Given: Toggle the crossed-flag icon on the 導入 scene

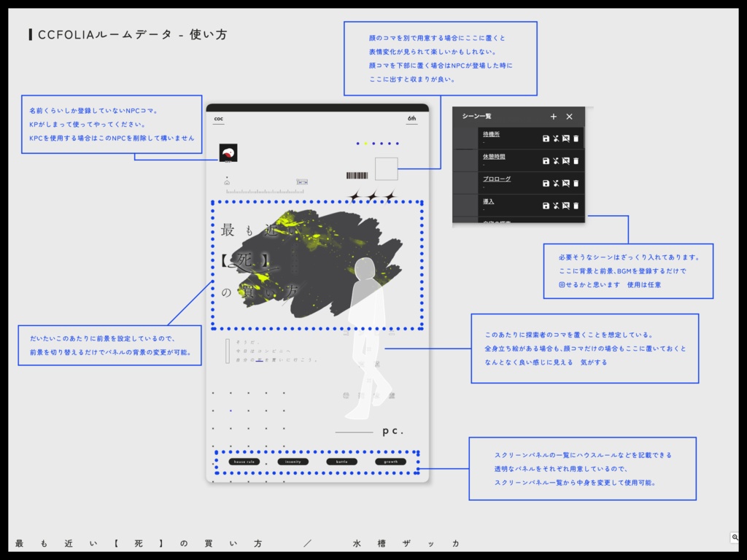Looking at the screenshot, I should (565, 205).
